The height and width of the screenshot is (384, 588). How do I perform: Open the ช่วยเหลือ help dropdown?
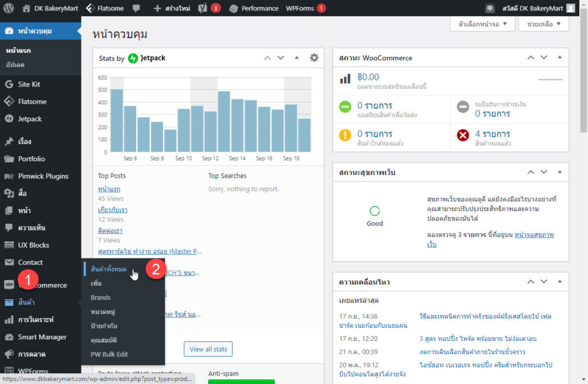pos(543,24)
